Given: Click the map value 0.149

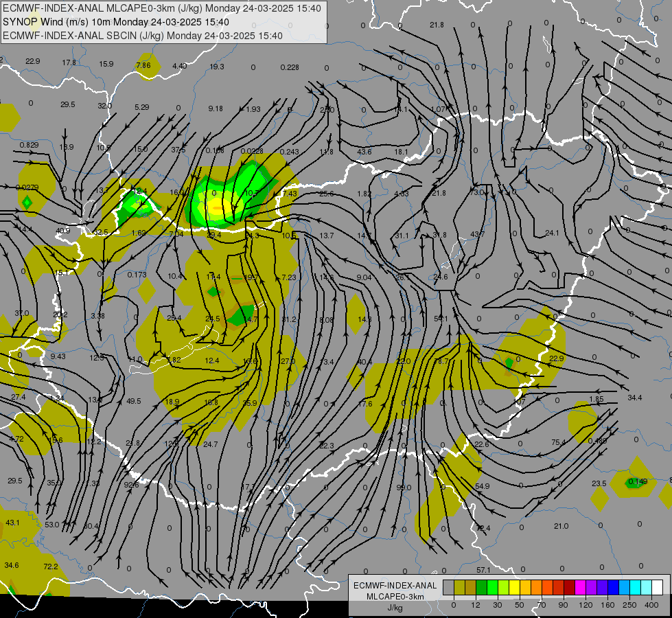Looking at the screenshot, I should [637, 481].
